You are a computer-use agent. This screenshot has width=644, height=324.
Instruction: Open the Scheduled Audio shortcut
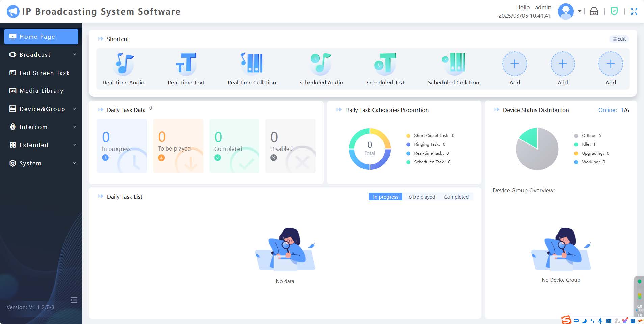(321, 69)
